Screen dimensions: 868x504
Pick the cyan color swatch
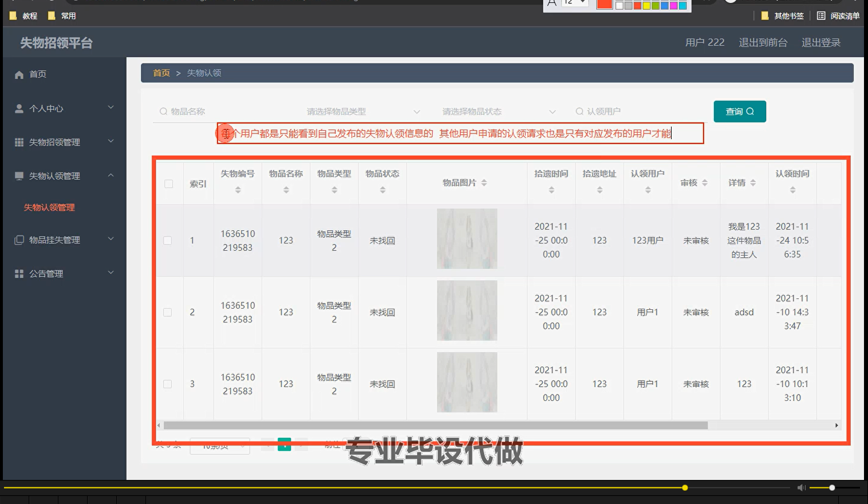click(683, 6)
